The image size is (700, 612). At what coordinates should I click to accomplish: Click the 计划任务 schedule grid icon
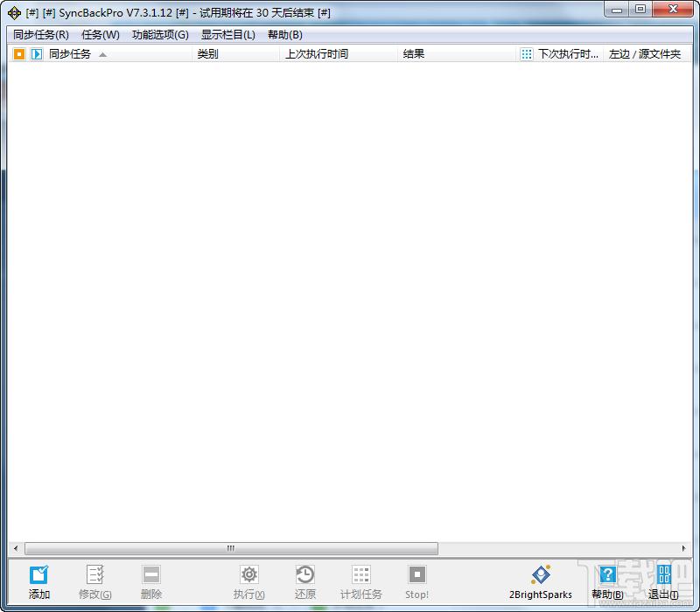(361, 574)
